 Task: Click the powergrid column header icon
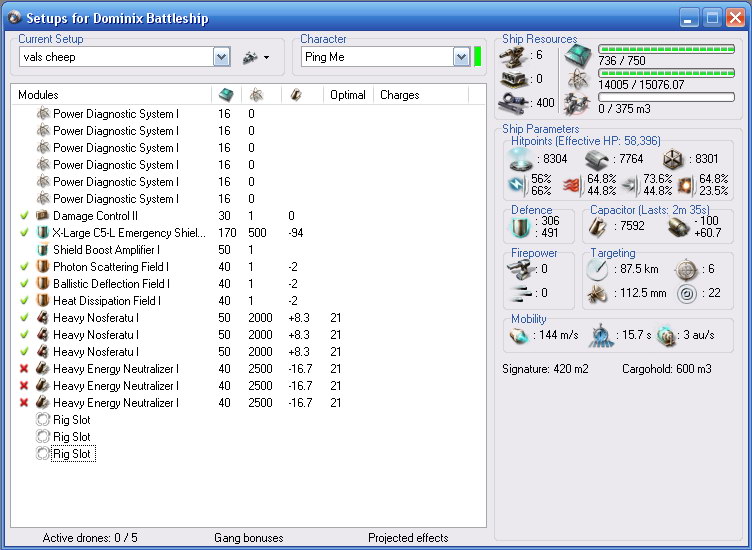click(x=257, y=95)
